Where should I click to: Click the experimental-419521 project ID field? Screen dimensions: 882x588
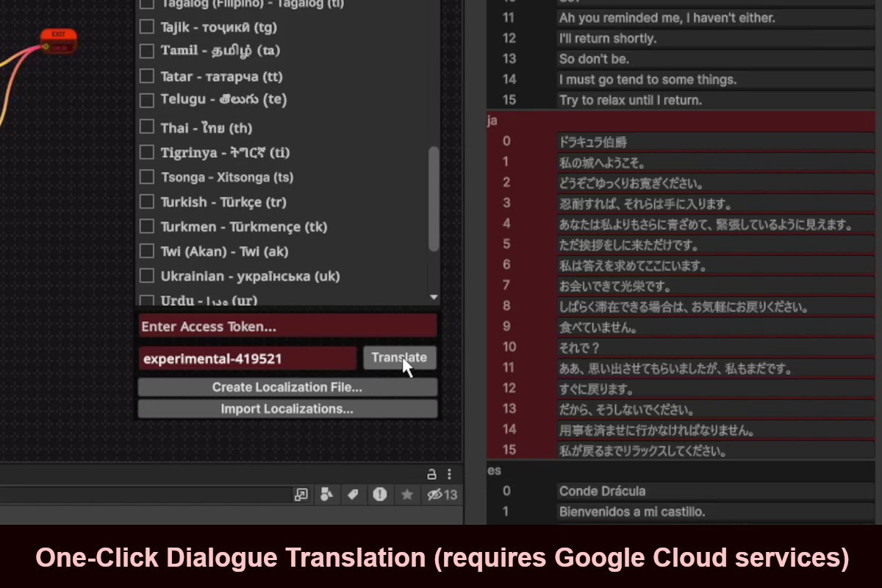click(x=248, y=359)
